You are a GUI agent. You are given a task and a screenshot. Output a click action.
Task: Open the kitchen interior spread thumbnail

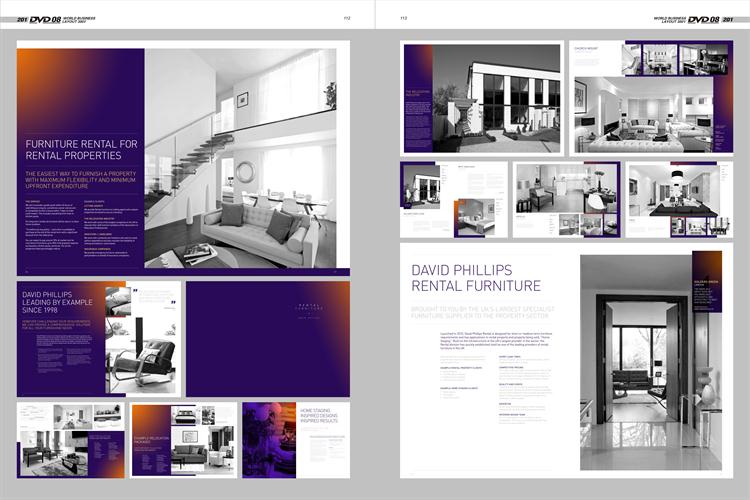(x=566, y=199)
